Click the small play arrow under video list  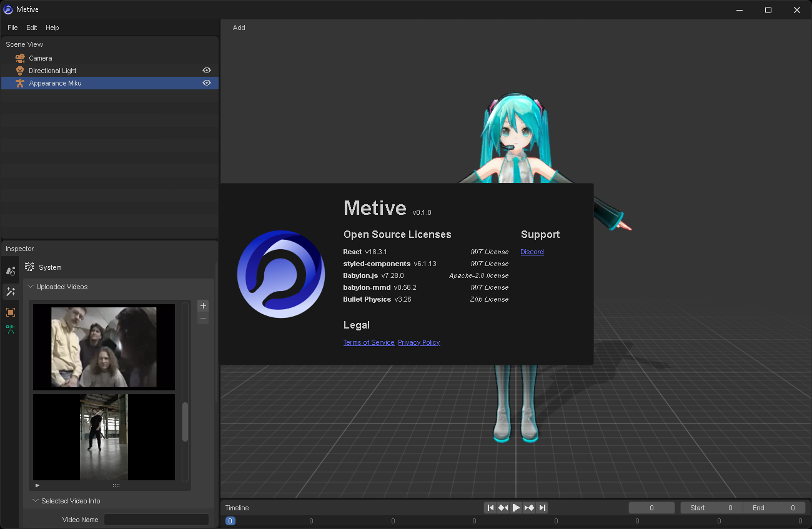(x=37, y=485)
